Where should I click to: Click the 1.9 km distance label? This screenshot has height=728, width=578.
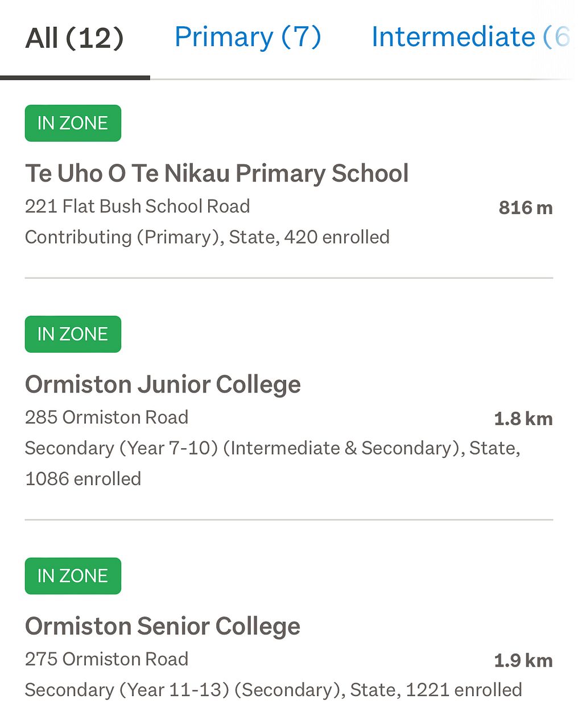coord(523,660)
